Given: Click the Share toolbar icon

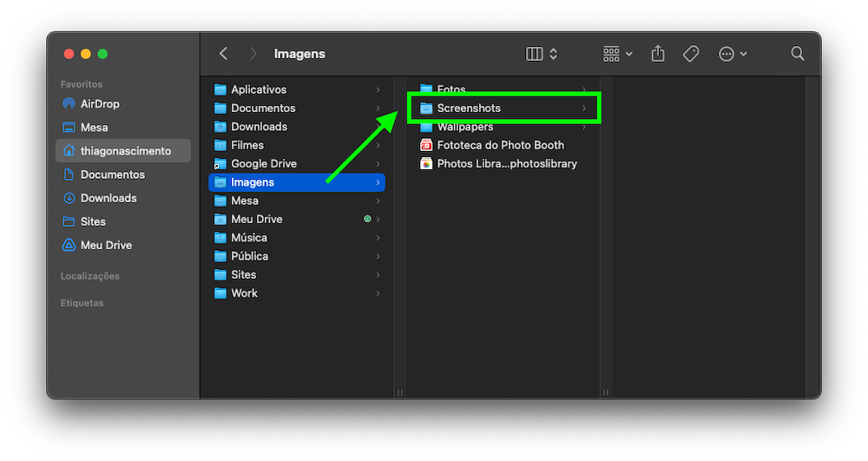Looking at the screenshot, I should [658, 54].
